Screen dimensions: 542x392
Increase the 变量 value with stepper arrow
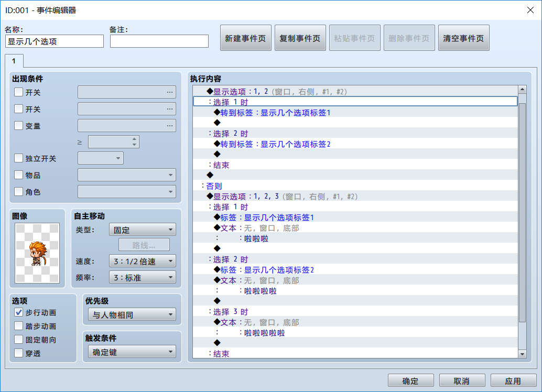click(x=135, y=139)
